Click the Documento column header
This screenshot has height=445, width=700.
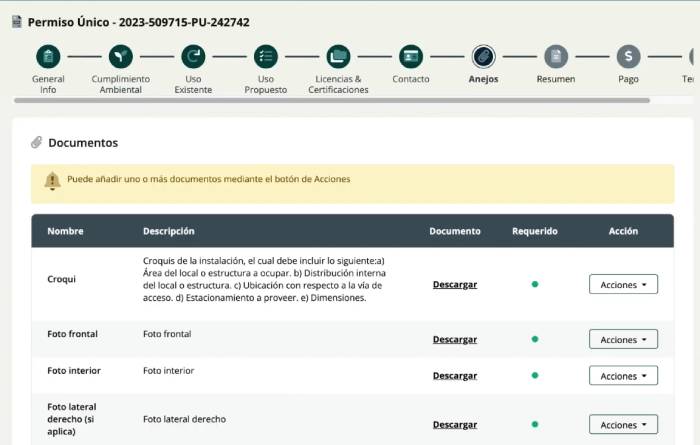pos(455,231)
